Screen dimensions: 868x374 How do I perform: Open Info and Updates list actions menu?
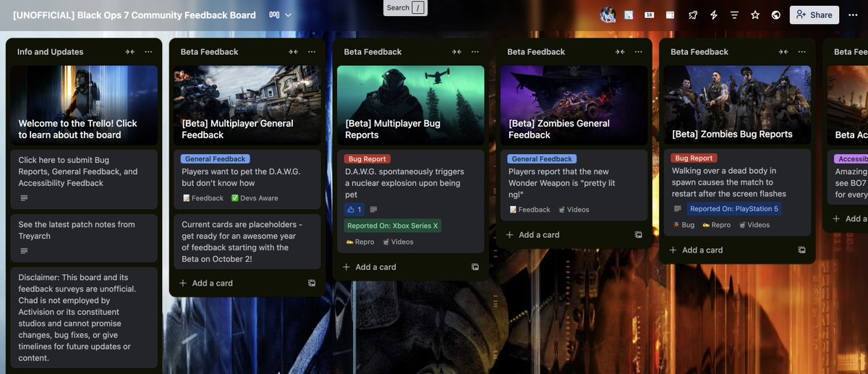[148, 52]
